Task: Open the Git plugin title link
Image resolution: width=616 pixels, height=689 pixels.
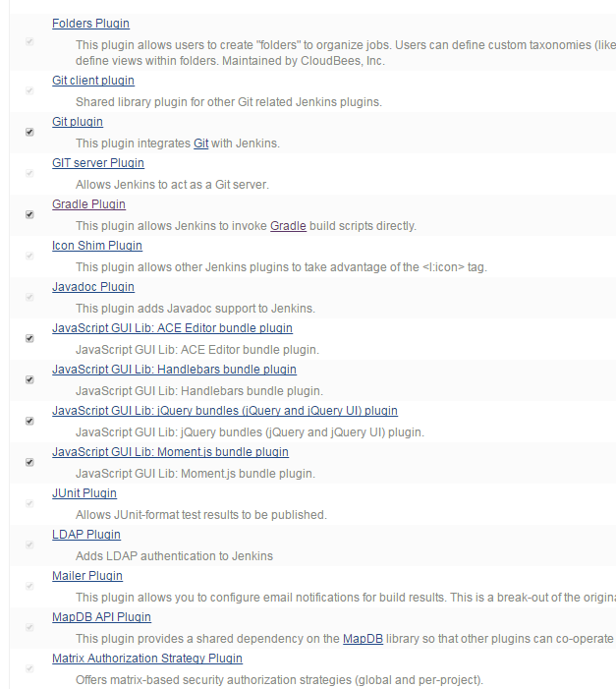Action: tap(78, 122)
